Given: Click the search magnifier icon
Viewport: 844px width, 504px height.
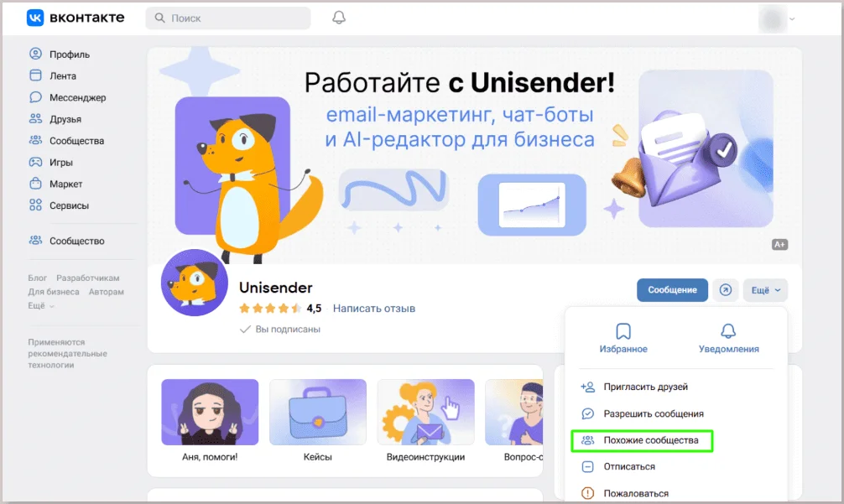Looking at the screenshot, I should pos(160,18).
